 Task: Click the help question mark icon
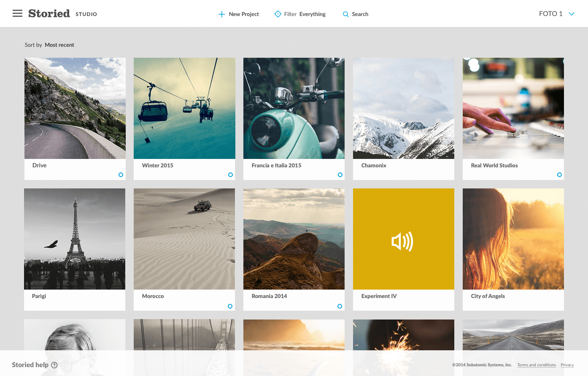pos(54,365)
